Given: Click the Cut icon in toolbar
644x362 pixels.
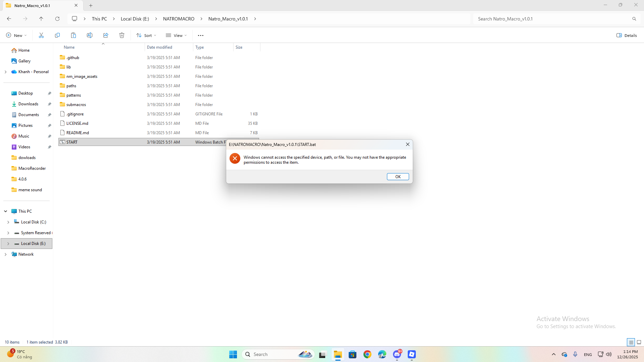Looking at the screenshot, I should (x=41, y=35).
